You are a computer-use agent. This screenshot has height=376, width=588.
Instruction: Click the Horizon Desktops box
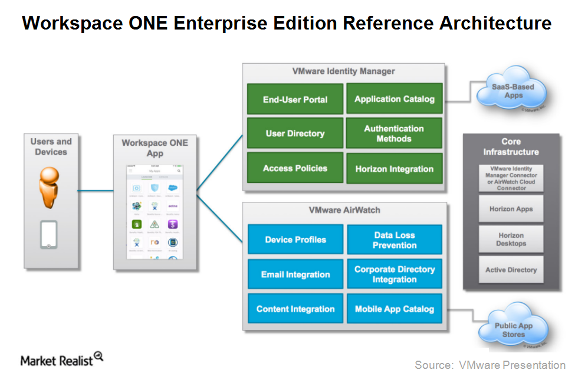(x=511, y=239)
